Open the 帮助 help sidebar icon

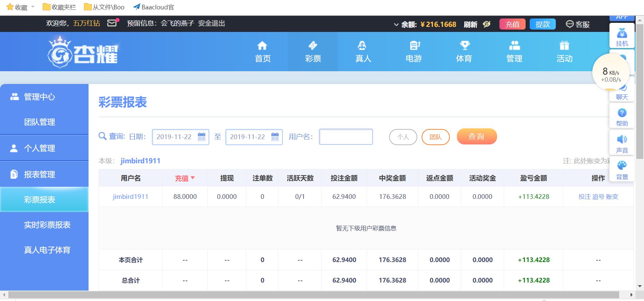click(x=622, y=113)
